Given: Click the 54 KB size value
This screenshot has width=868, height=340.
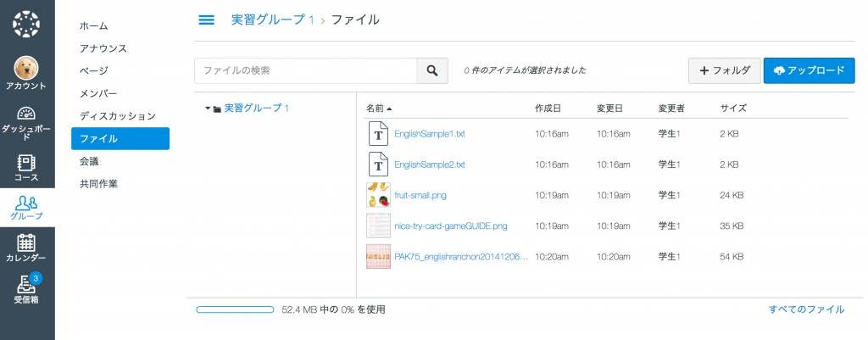Looking at the screenshot, I should [732, 257].
